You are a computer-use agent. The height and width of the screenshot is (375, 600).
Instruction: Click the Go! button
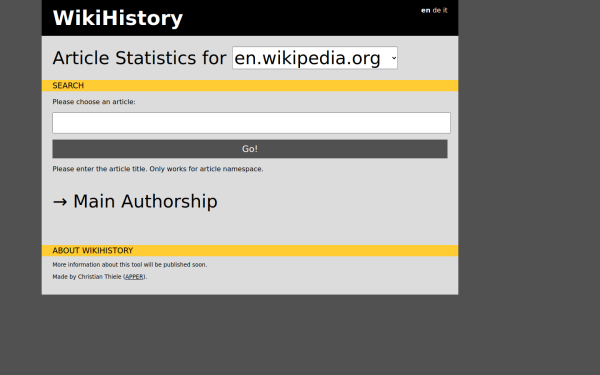pos(250,149)
